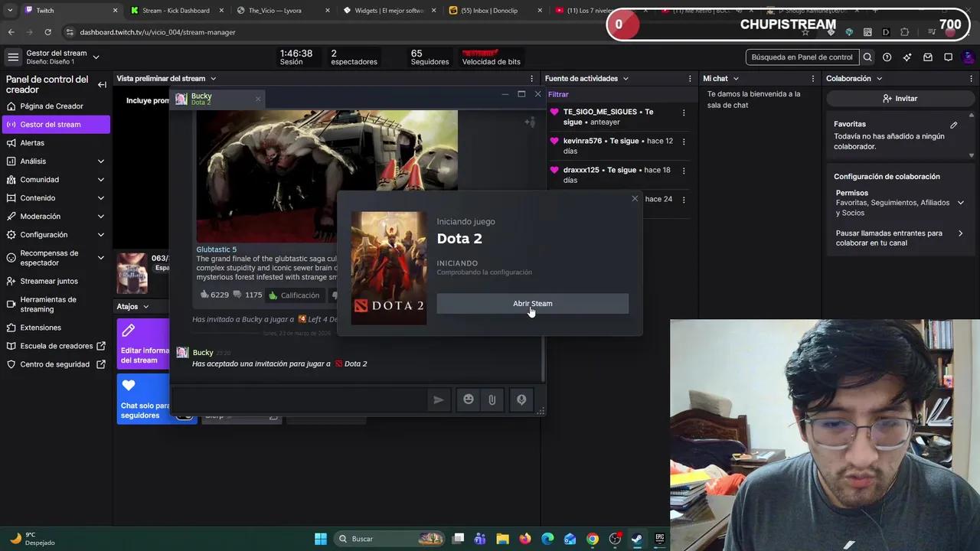Viewport: 980px width, 551px height.
Task: Open the Gestor del stream layout dropdown
Action: (x=96, y=57)
